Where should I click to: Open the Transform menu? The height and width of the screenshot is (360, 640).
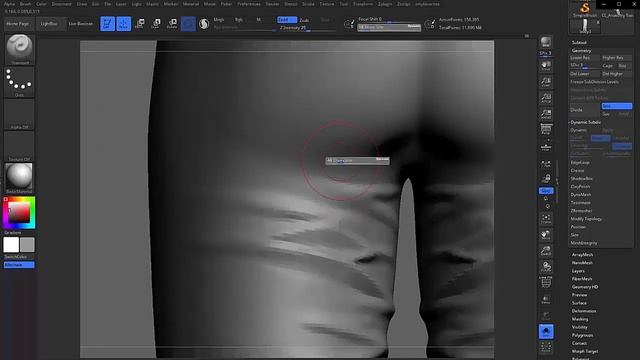point(363,4)
